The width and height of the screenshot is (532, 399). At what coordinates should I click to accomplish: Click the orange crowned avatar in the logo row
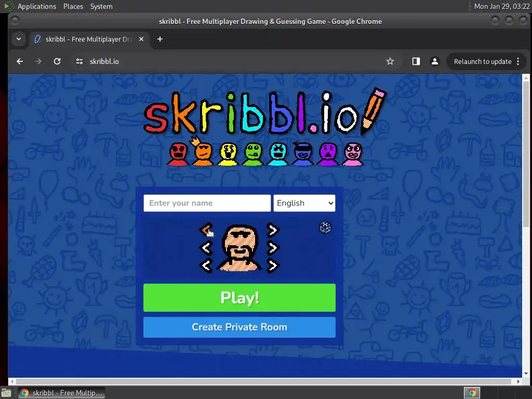[x=203, y=152]
